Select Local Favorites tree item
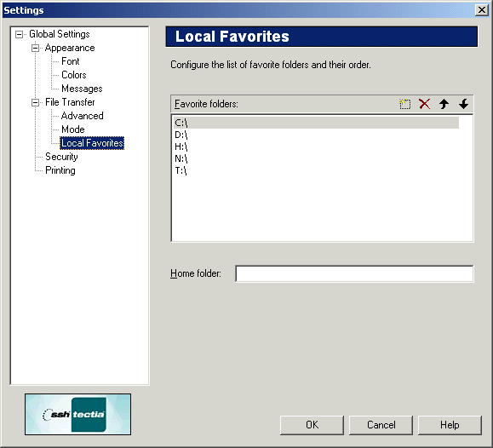The height and width of the screenshot is (448, 493). [92, 143]
